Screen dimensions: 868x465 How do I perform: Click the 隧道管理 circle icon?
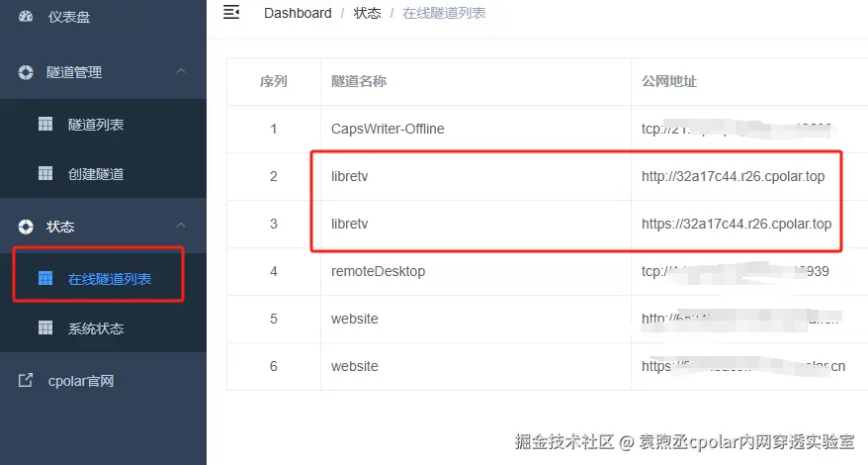pyautogui.click(x=26, y=72)
